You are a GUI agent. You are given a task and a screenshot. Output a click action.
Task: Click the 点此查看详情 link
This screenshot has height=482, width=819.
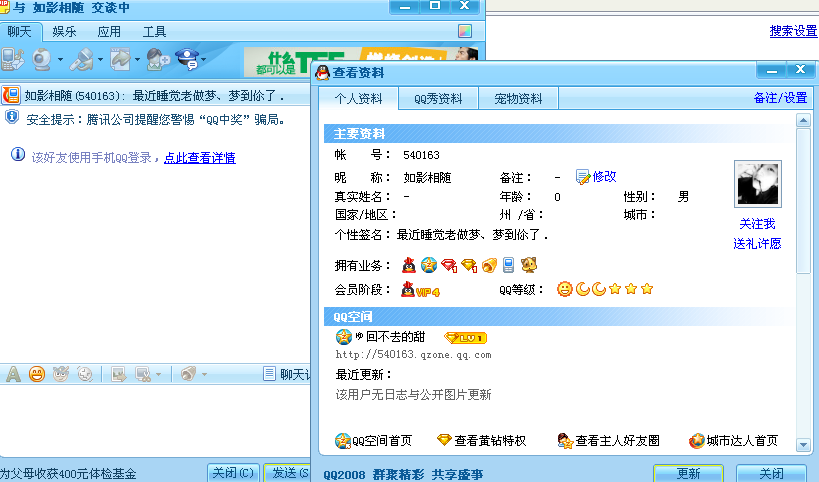tap(200, 158)
